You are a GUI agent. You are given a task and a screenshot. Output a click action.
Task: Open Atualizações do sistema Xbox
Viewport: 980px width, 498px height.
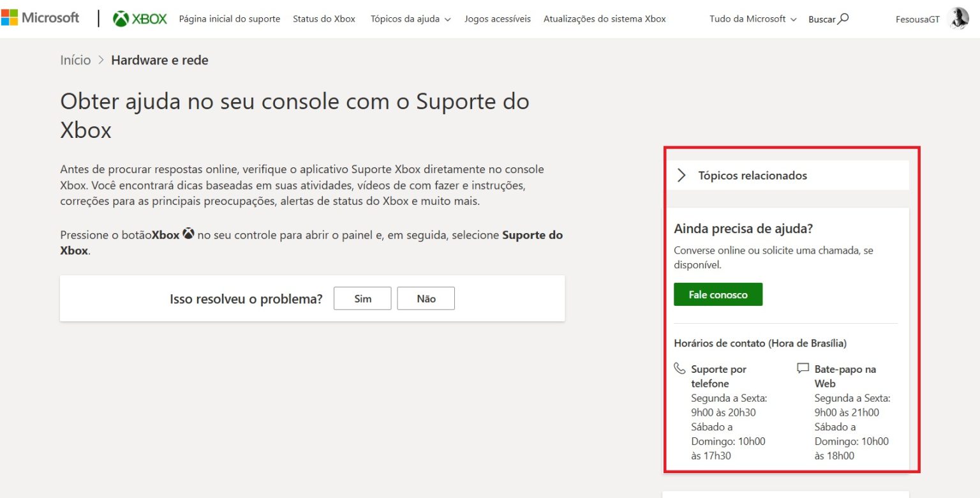[604, 19]
